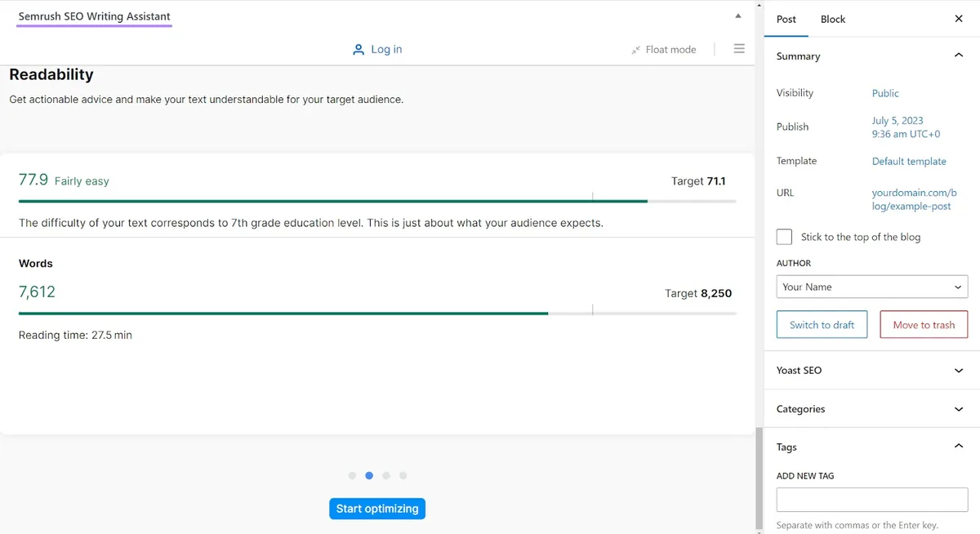Collapse the Summary section
This screenshot has height=534, width=980.
[959, 56]
